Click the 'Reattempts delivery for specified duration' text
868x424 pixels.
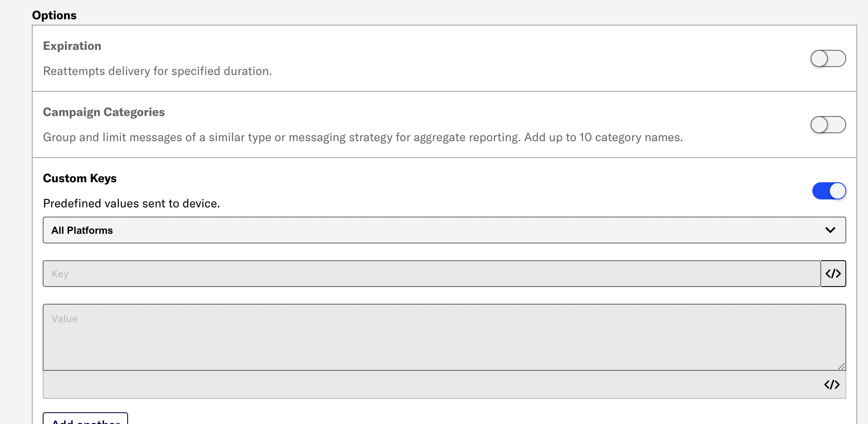tap(157, 71)
